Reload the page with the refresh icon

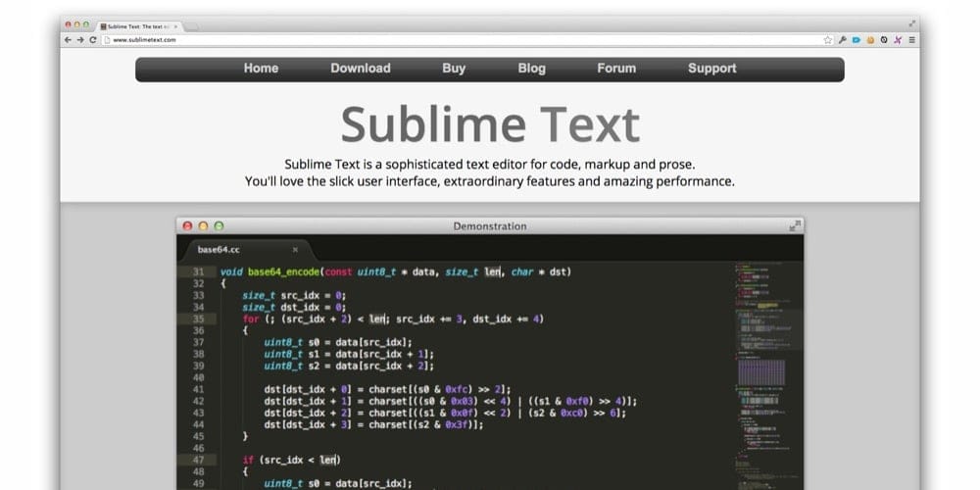click(93, 40)
